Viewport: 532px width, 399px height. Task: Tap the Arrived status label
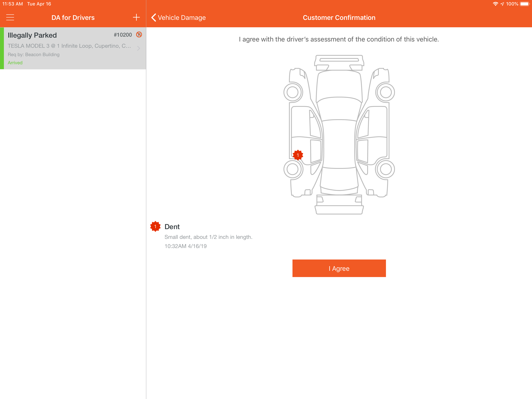click(x=15, y=63)
